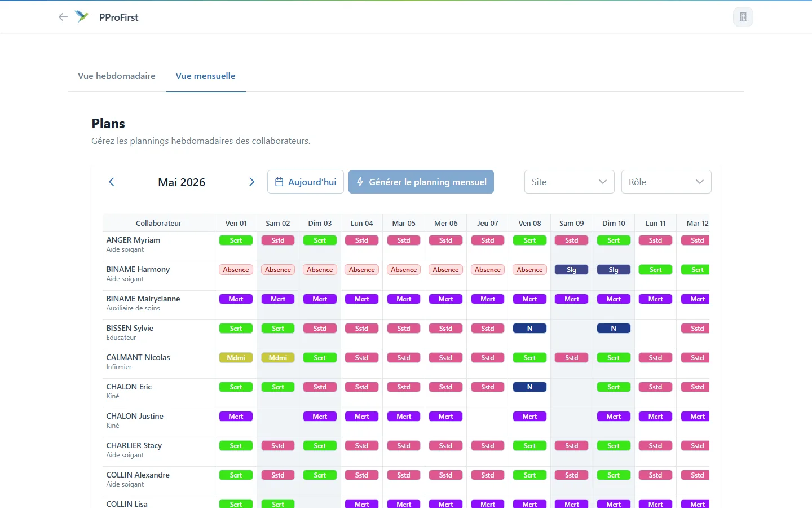Click the Collaborateur column header

click(158, 224)
